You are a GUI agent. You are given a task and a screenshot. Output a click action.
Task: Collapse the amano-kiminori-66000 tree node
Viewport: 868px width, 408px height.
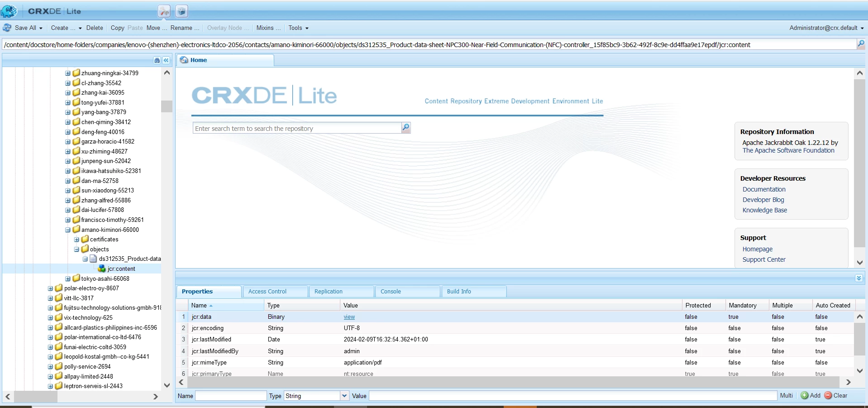[x=68, y=230]
